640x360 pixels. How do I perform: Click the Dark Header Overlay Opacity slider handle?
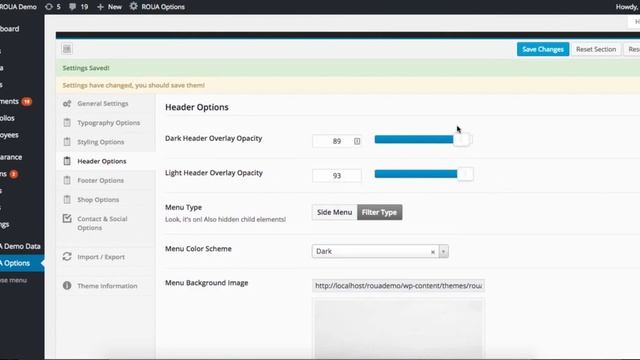[x=462, y=139]
